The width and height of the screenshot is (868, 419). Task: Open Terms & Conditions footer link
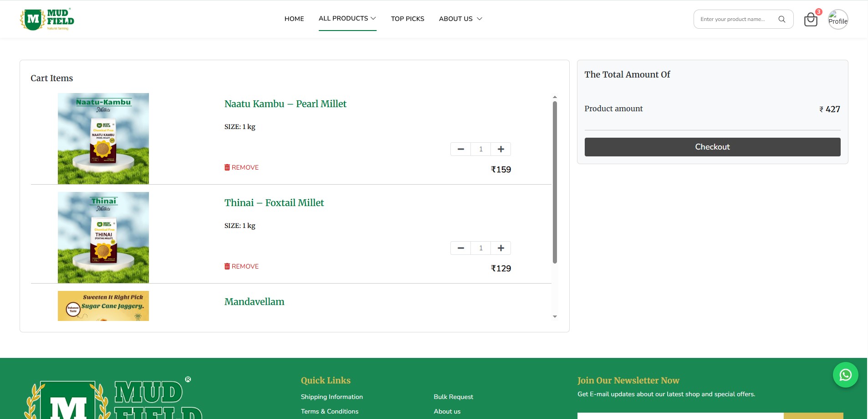(329, 411)
